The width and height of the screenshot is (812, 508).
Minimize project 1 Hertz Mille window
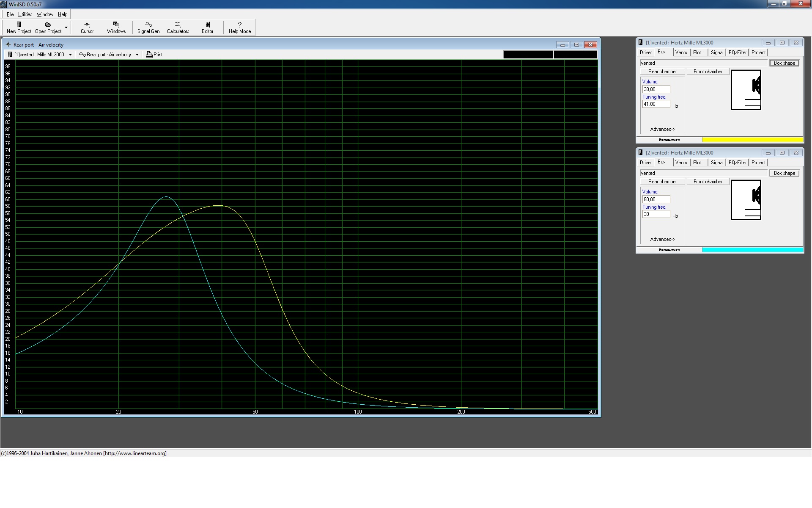coord(768,43)
